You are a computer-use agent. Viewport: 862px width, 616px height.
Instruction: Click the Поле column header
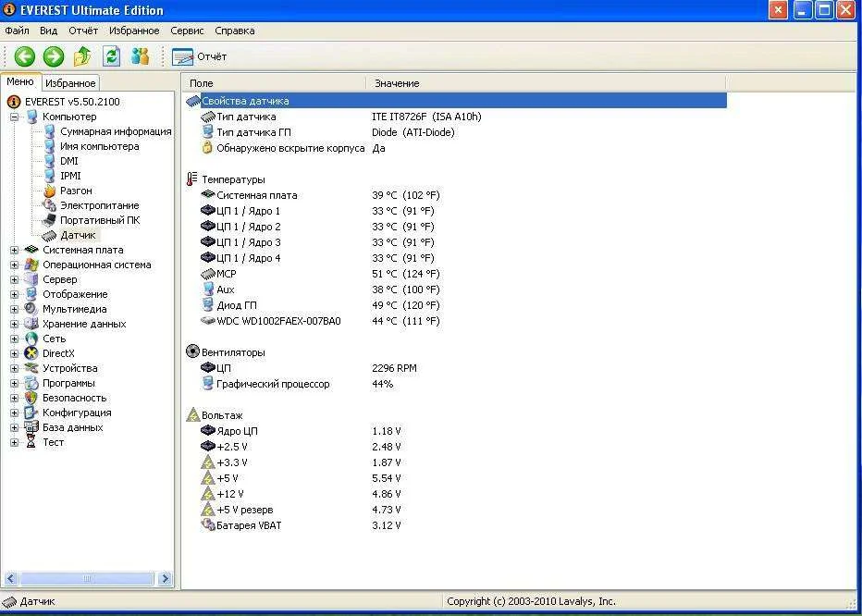point(275,83)
